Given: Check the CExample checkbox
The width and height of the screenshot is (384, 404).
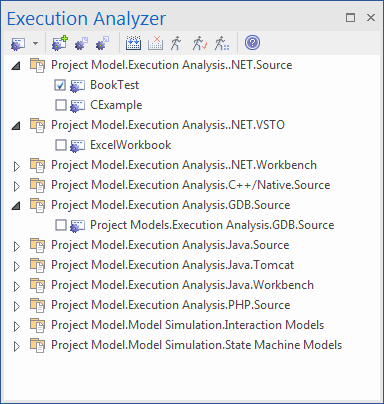Looking at the screenshot, I should click(60, 105).
